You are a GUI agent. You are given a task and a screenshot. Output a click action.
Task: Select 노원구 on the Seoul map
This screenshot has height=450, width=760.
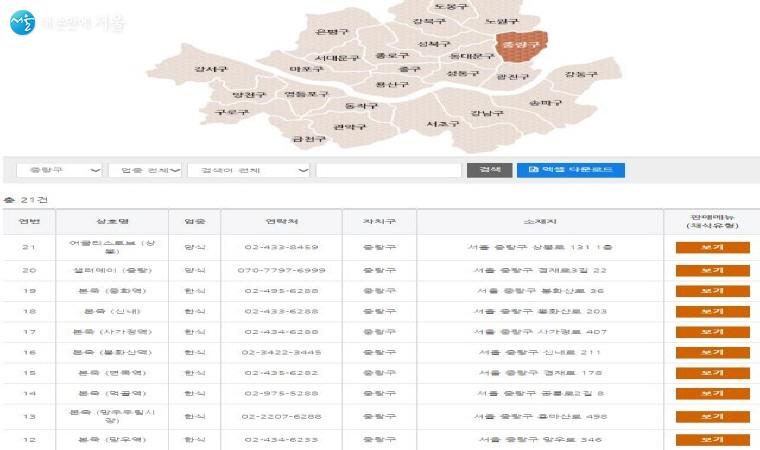[501, 21]
